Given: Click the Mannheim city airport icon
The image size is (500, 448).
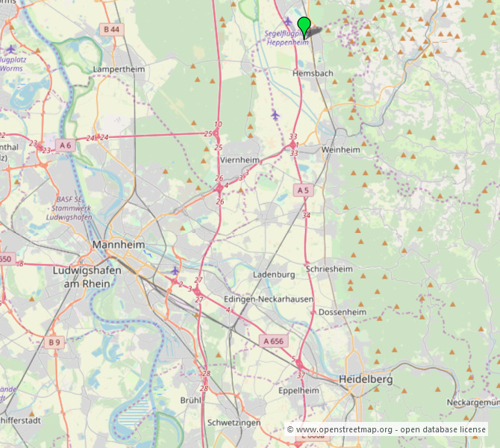Looking at the screenshot, I should (x=175, y=270).
